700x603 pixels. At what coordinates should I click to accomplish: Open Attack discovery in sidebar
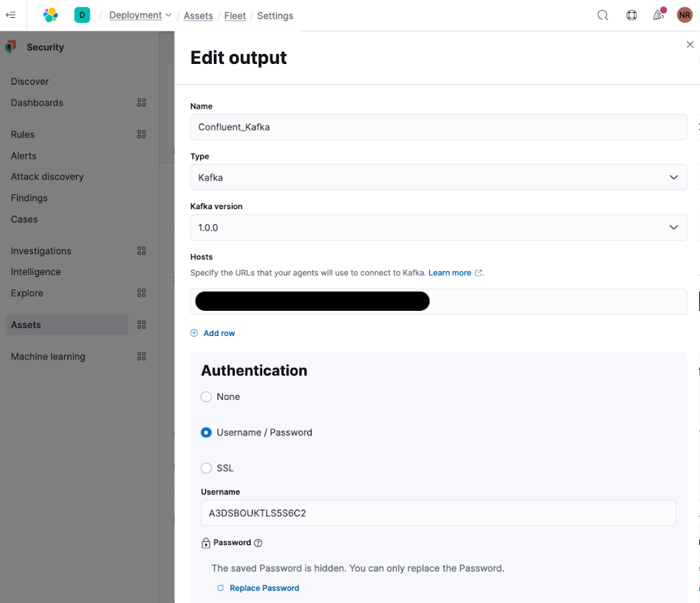click(x=47, y=177)
